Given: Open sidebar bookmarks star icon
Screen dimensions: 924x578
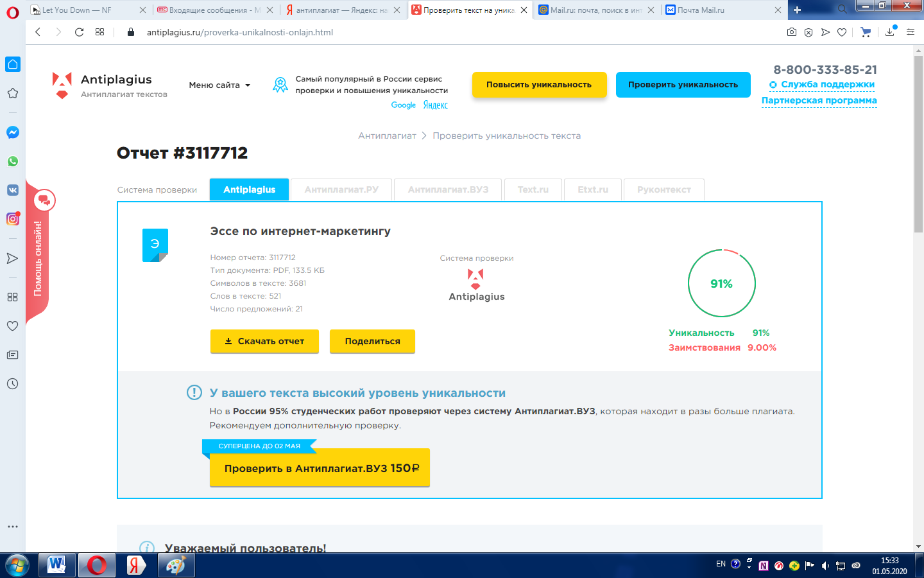Looking at the screenshot, I should pyautogui.click(x=12, y=93).
